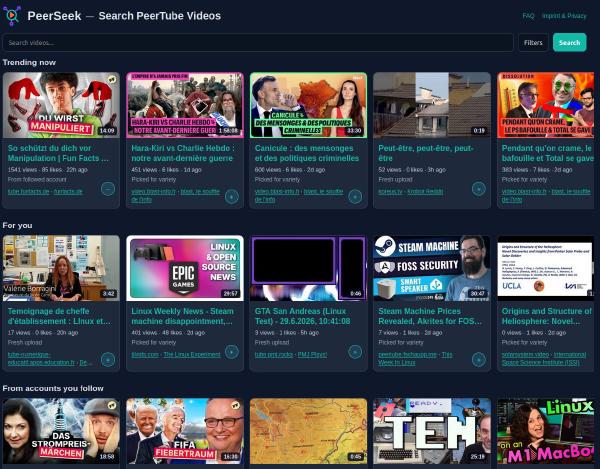Click the '1541 views · 85 likes · 22h ago' text

click(x=47, y=169)
